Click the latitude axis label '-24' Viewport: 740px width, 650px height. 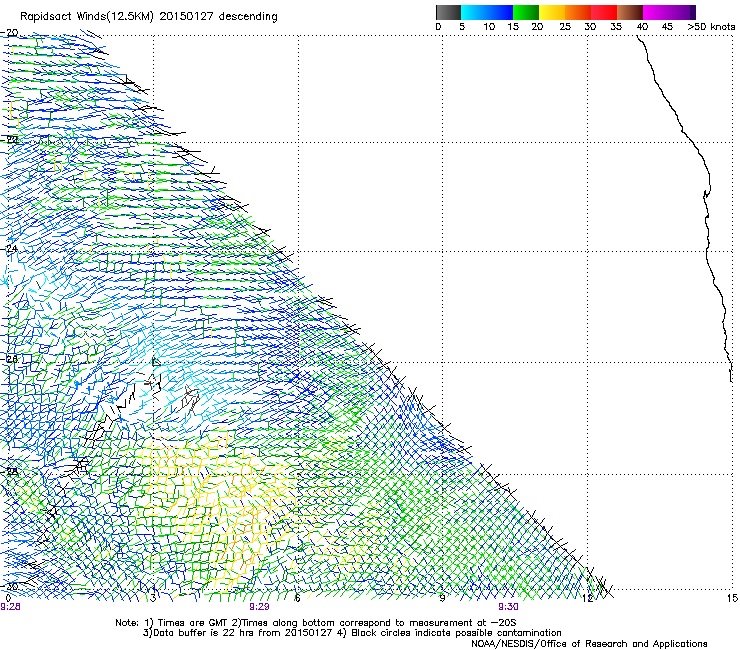click(9, 248)
